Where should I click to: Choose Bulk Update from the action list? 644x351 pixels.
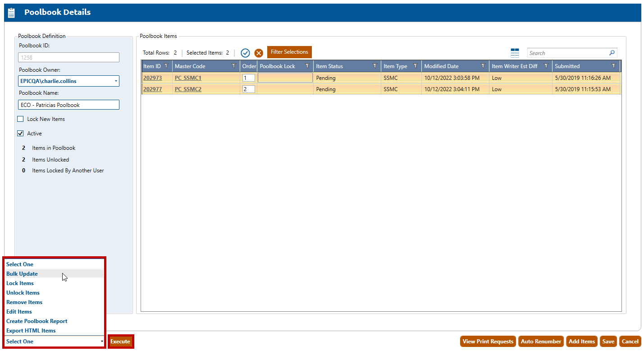[22, 274]
